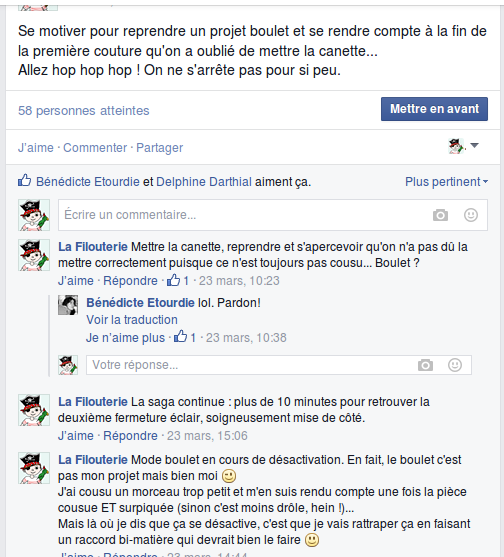Click Mettre en avant button

coord(434,109)
